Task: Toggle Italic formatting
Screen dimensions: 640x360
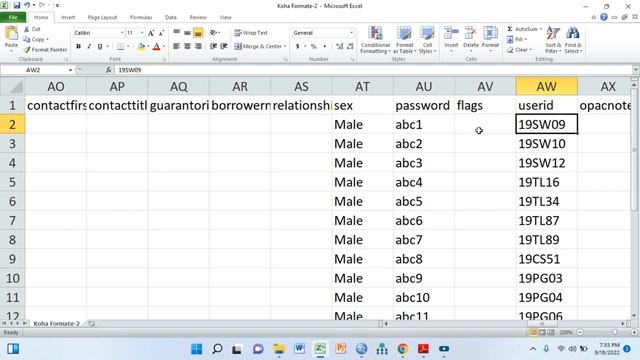Action: [x=89, y=47]
